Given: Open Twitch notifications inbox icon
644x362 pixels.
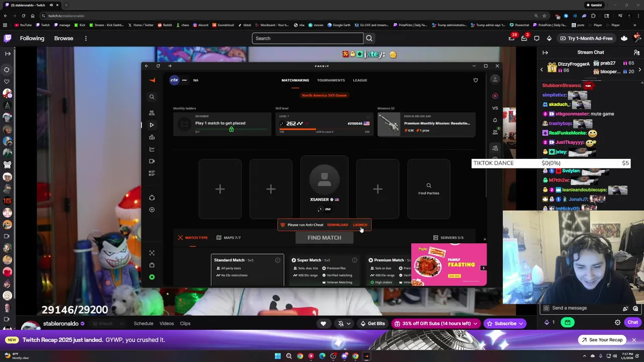Looking at the screenshot, I should [524, 38].
